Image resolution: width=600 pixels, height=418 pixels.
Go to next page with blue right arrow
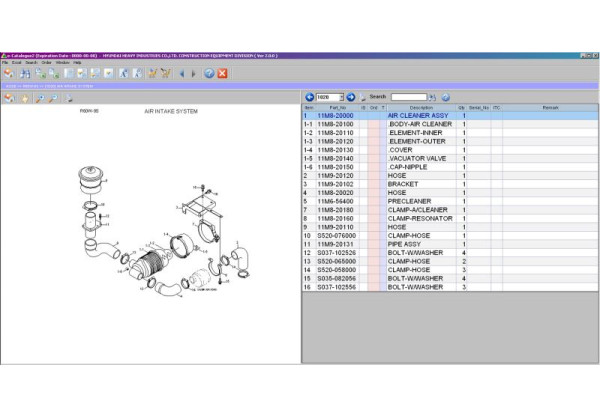click(x=351, y=97)
